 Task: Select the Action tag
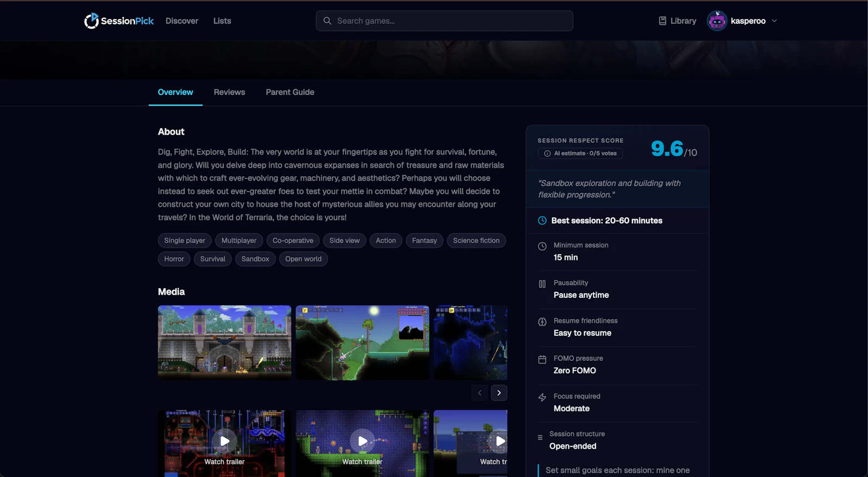386,240
